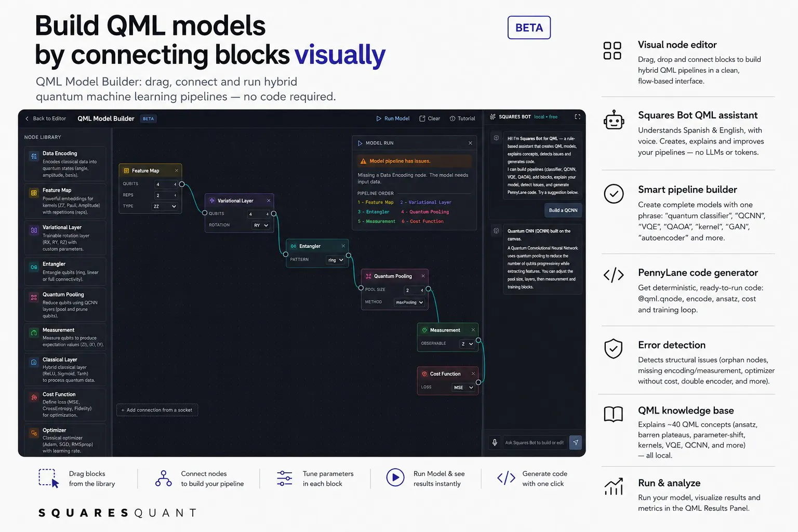Screen dimensions: 798x532
Task: Click the Generate code brackets icon
Action: (507, 478)
